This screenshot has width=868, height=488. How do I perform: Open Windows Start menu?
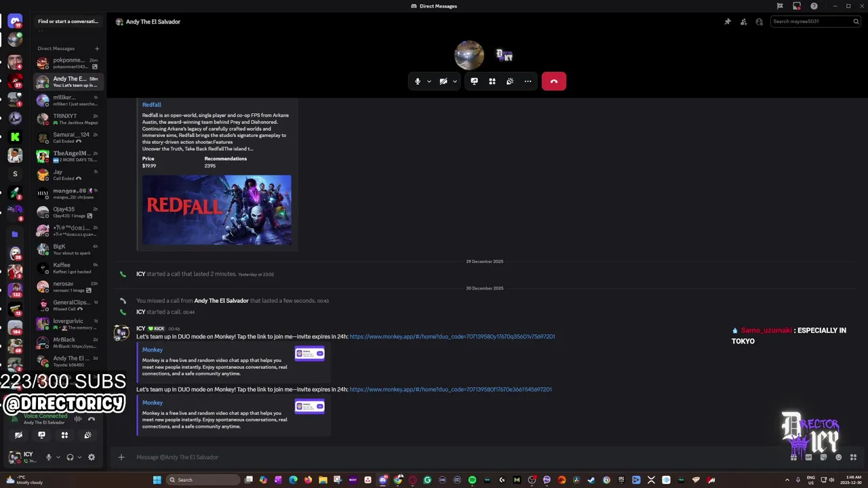click(157, 480)
